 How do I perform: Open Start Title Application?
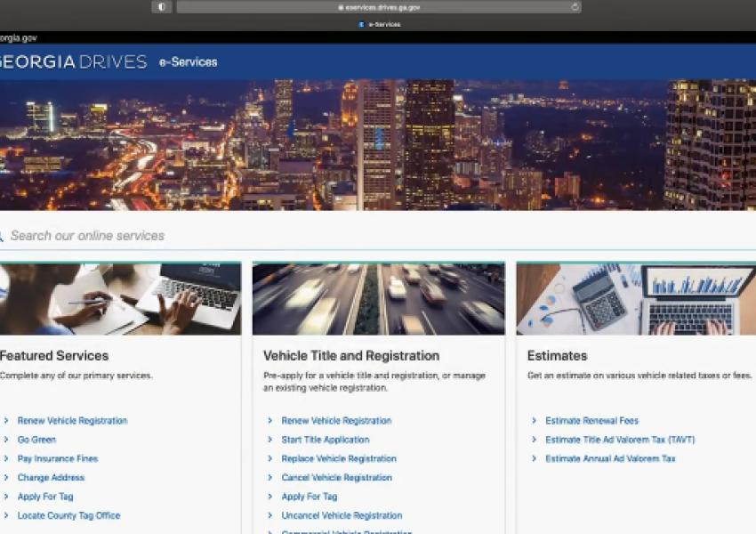[326, 439]
